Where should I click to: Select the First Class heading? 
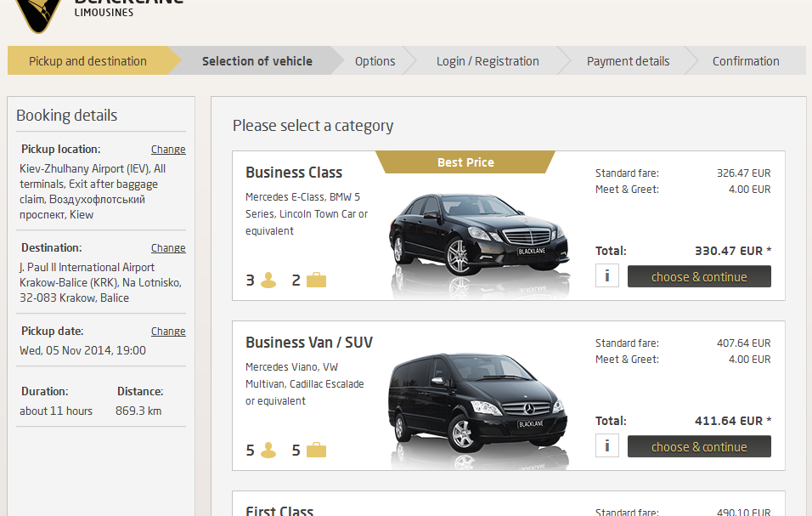pos(279,511)
